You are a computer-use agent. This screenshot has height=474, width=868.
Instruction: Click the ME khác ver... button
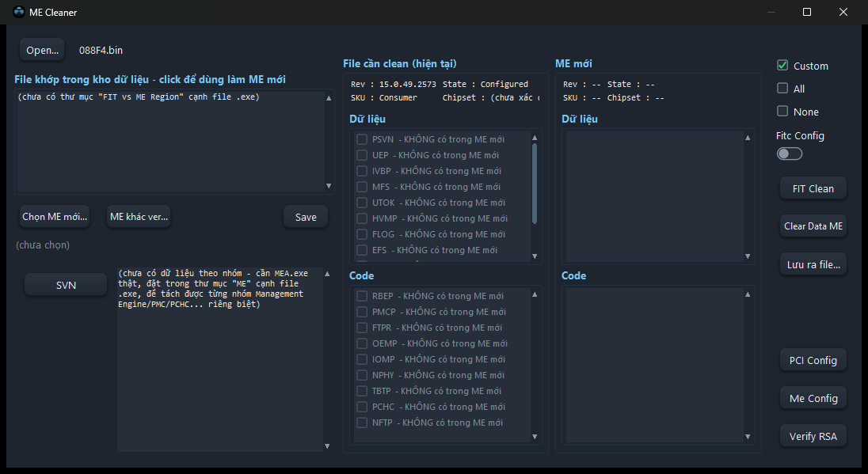[x=139, y=217]
